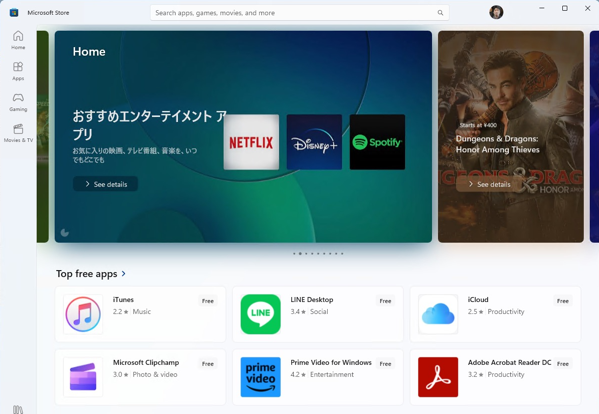
Task: Click the Photo & video category text
Action: point(155,375)
